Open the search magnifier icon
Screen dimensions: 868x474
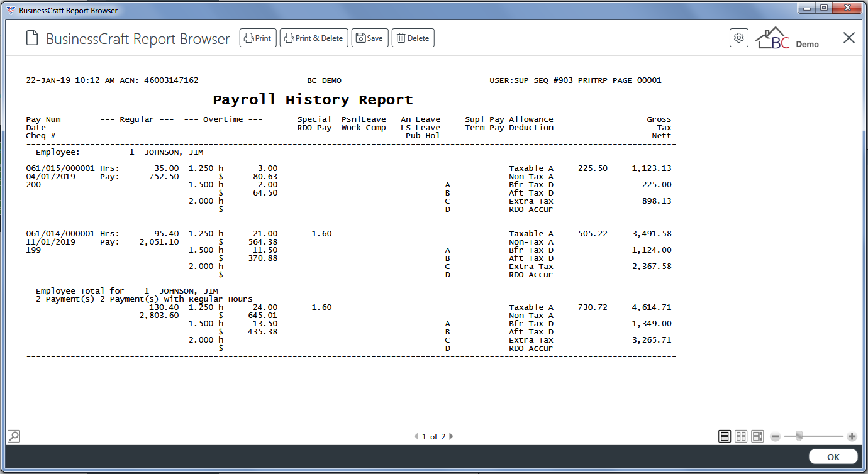[13, 436]
